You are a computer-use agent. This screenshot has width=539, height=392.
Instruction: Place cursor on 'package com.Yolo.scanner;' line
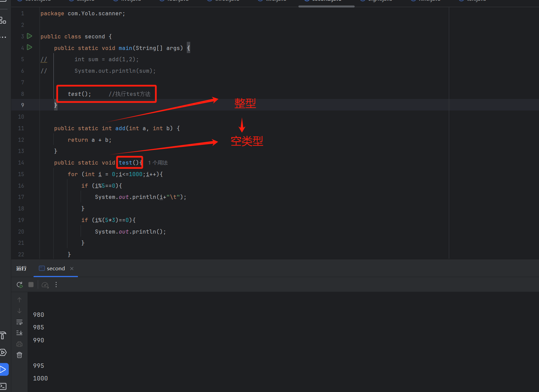click(83, 14)
